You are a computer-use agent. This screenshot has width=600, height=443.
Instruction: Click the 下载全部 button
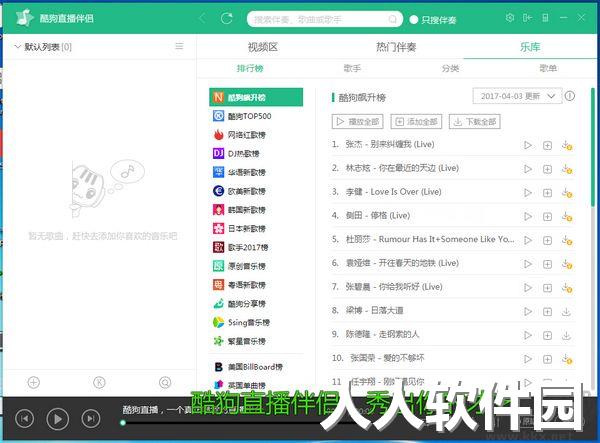tap(475, 122)
